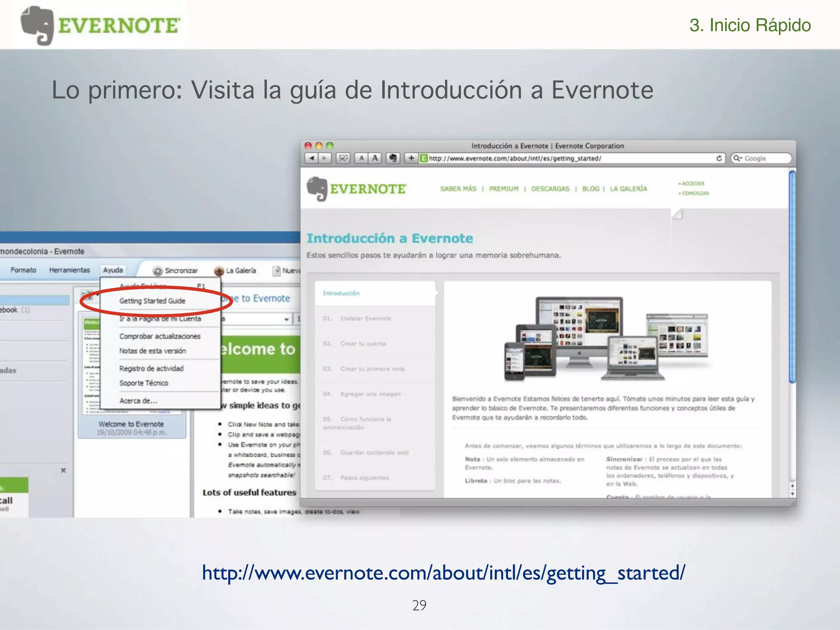Click the Evernote logo on the web page
The image size is (840, 630).
[x=356, y=189]
